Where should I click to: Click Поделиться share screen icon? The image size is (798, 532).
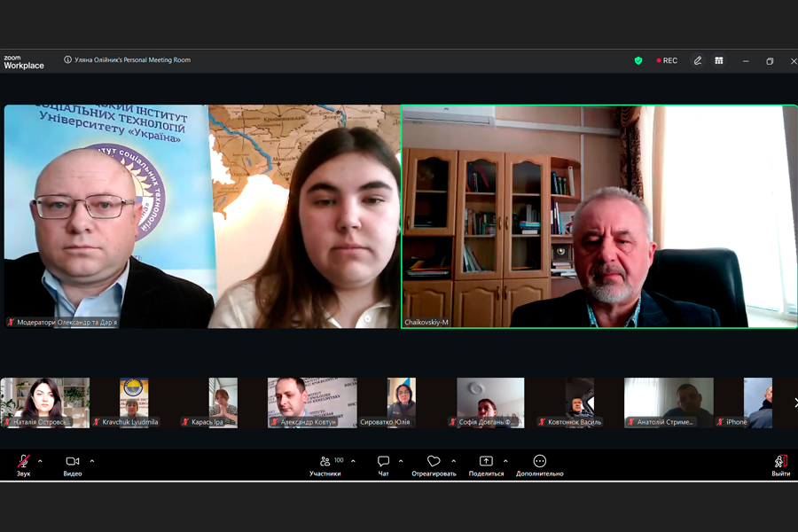486,461
